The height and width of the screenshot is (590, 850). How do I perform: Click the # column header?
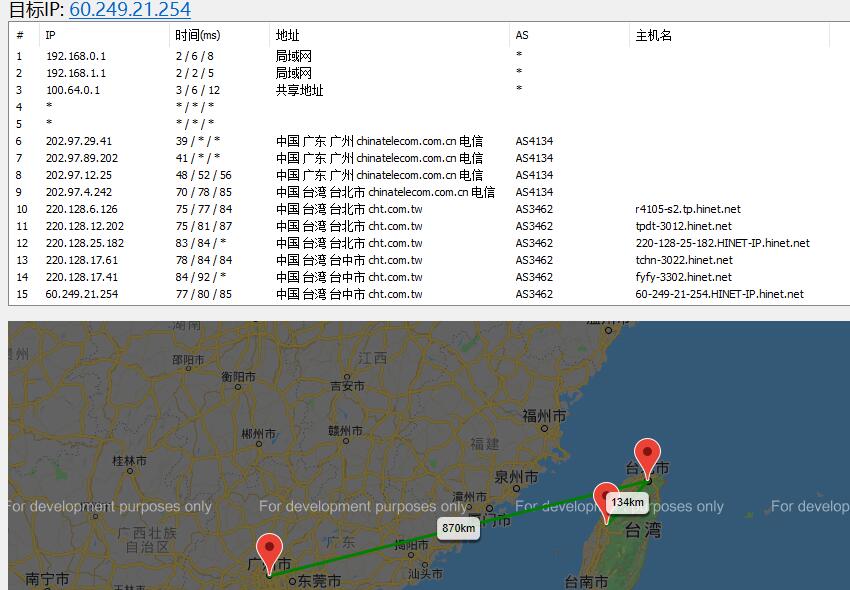point(20,35)
